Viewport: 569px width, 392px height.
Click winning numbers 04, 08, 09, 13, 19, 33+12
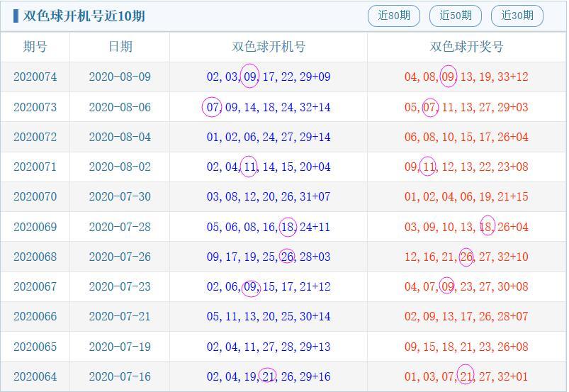(466, 77)
